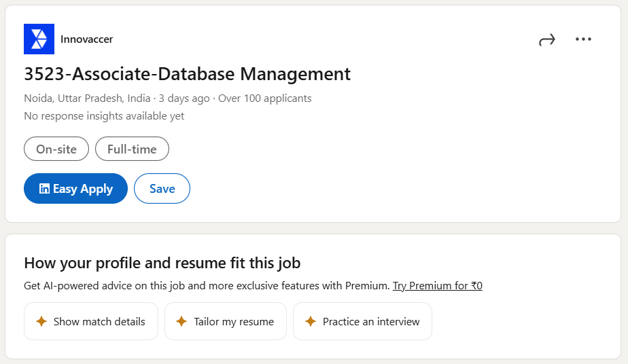Screen dimensions: 628x364
Task: Select the Full-time job type pill
Action: (132, 149)
